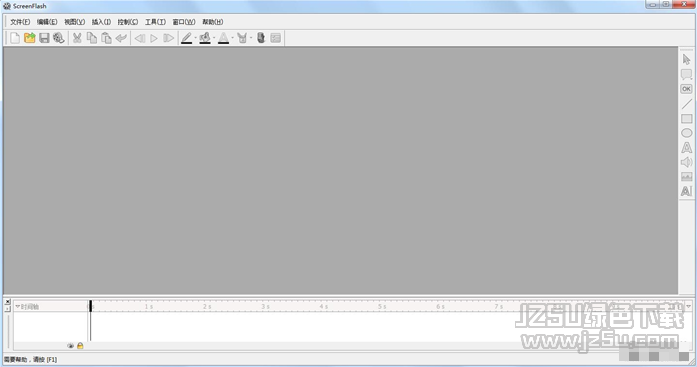The height and width of the screenshot is (367, 697).
Task: Click the 2 s mark on the timeline ruler
Action: tap(207, 307)
